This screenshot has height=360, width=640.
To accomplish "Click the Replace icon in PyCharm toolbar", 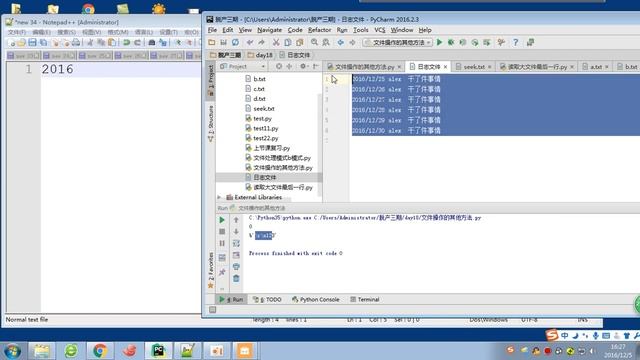I will [326, 42].
